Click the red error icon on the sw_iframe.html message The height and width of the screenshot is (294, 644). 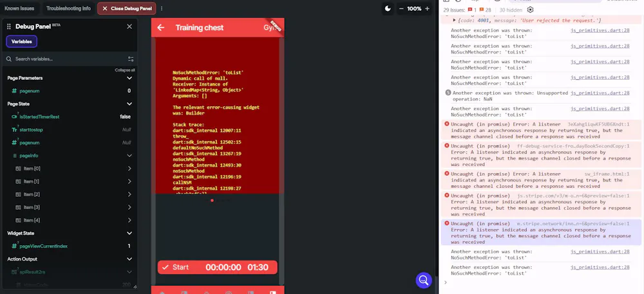447,174
